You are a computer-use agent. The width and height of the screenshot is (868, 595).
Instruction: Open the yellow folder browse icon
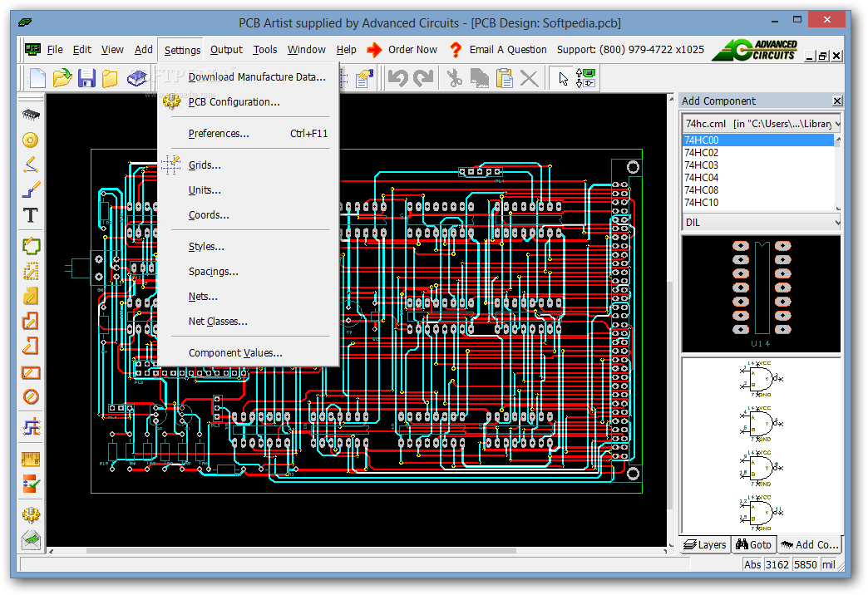click(x=110, y=78)
